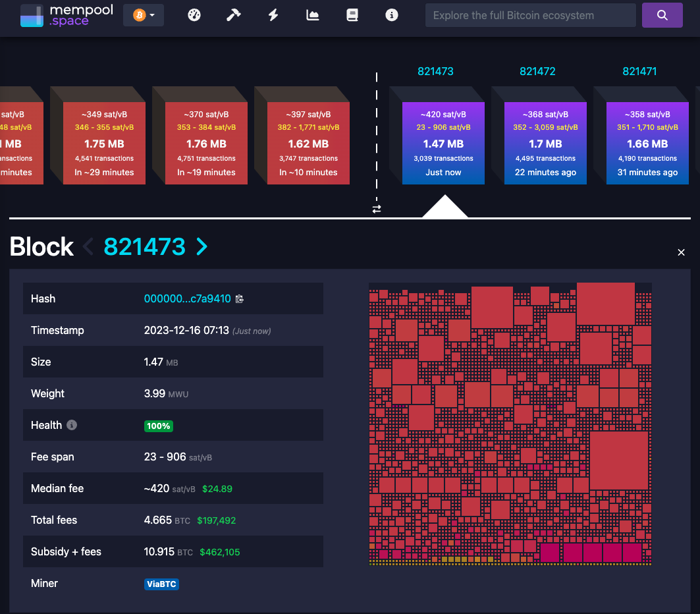The height and width of the screenshot is (614, 700).
Task: Open the dashboard gauge icon
Action: click(194, 15)
